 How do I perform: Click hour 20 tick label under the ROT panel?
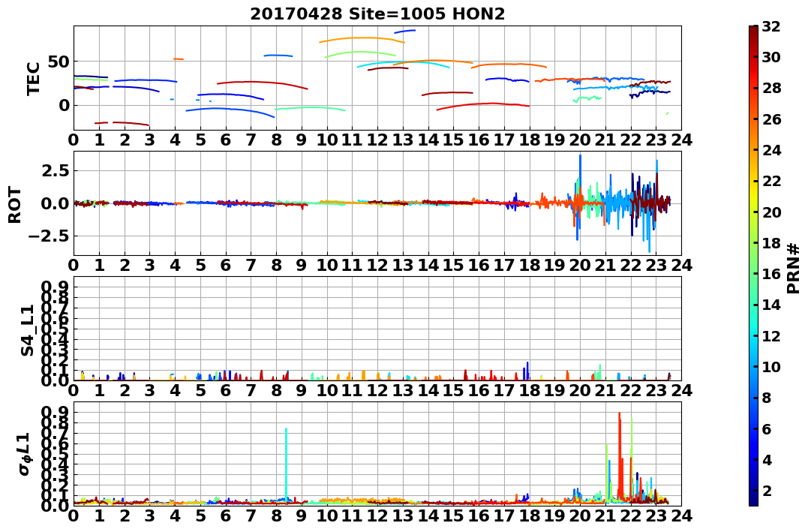tap(580, 265)
